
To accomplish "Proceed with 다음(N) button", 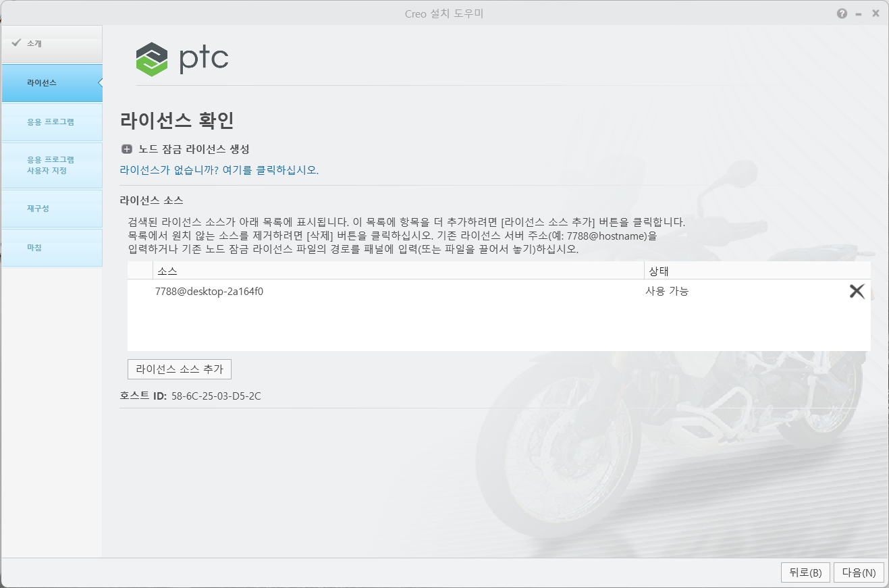I will coord(859,572).
